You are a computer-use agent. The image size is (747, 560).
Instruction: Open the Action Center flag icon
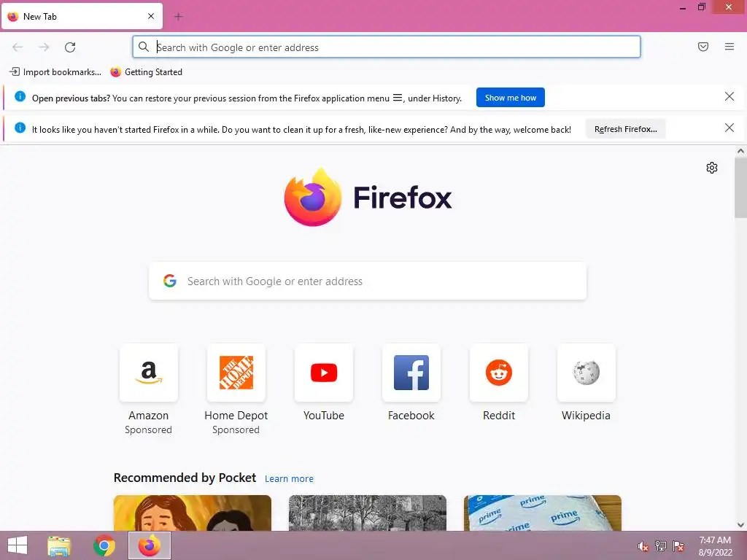click(678, 546)
